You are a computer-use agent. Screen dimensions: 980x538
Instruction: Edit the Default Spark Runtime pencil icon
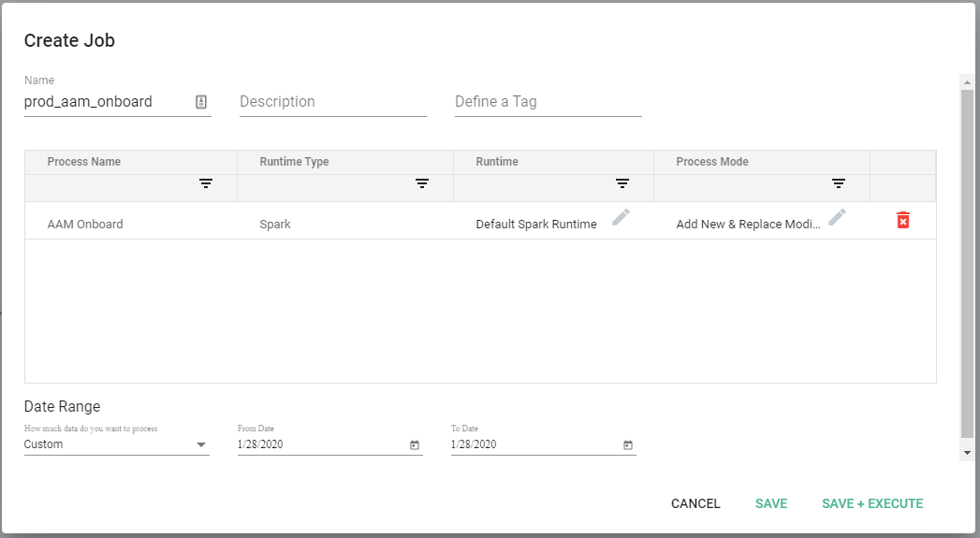click(x=622, y=217)
